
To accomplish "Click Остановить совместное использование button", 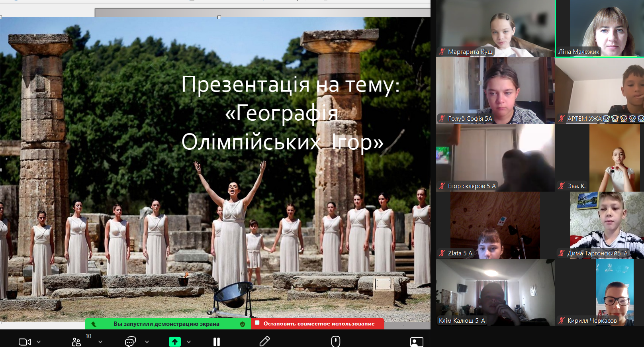I will pyautogui.click(x=318, y=323).
